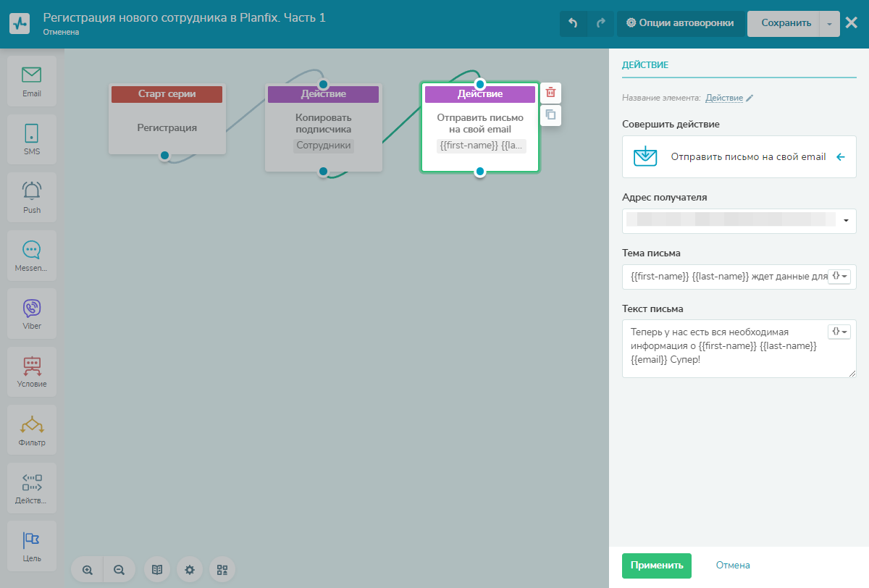Undo the last change
Viewport: 869px width, 588px height.
pyautogui.click(x=573, y=23)
